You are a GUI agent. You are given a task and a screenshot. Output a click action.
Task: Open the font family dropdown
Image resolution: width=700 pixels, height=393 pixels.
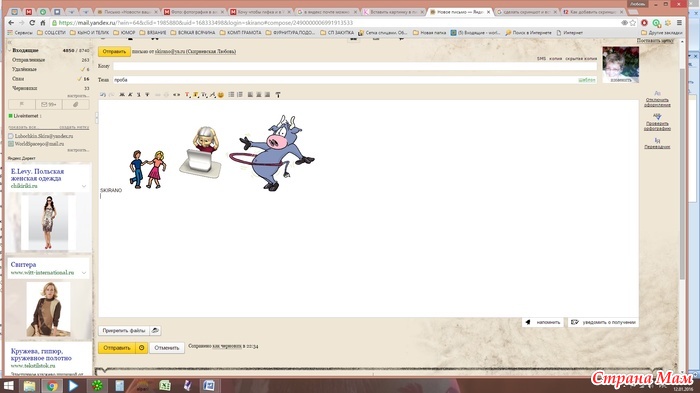point(212,95)
